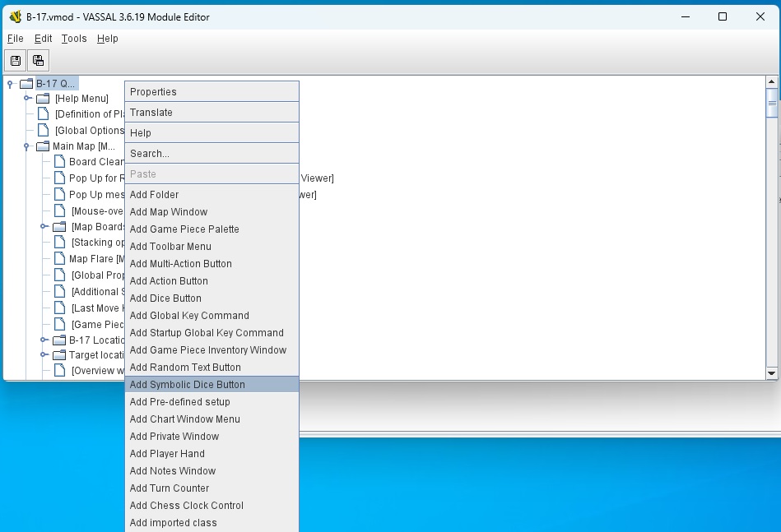Expand the Target locati tree node
The width and height of the screenshot is (781, 532).
(x=44, y=355)
